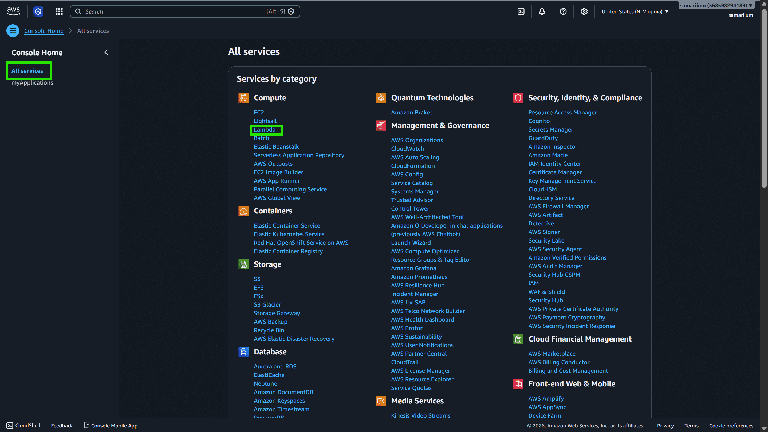This screenshot has height=432, width=768.
Task: Click the AWS logo home icon
Action: click(13, 11)
